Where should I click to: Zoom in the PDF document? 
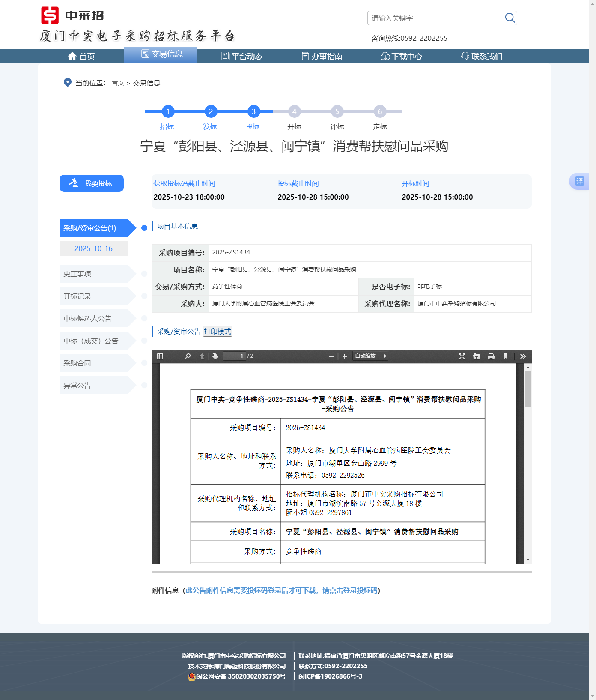pyautogui.click(x=345, y=356)
